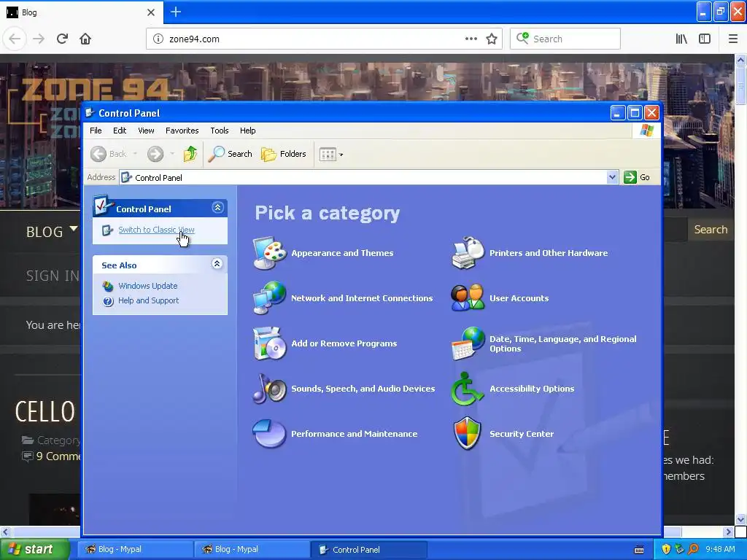Open the Help and Support link

point(149,300)
